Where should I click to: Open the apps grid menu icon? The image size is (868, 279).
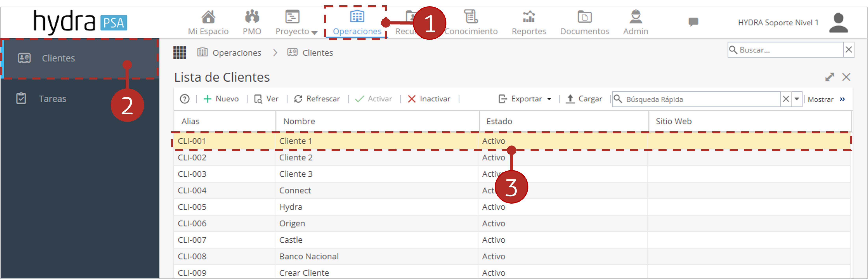pos(180,53)
